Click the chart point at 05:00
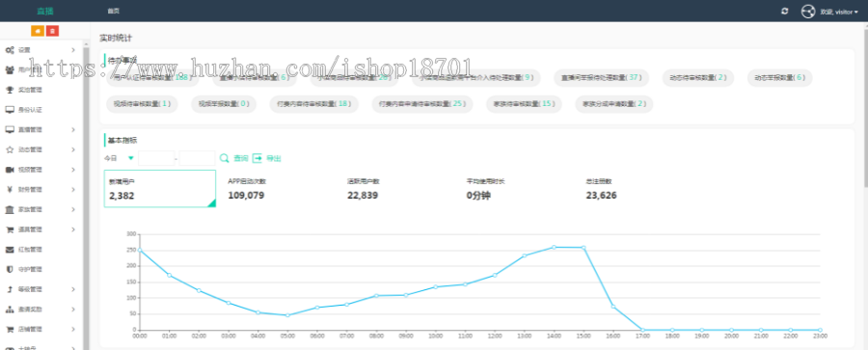Screen dimensions: 868x350 (x=287, y=315)
